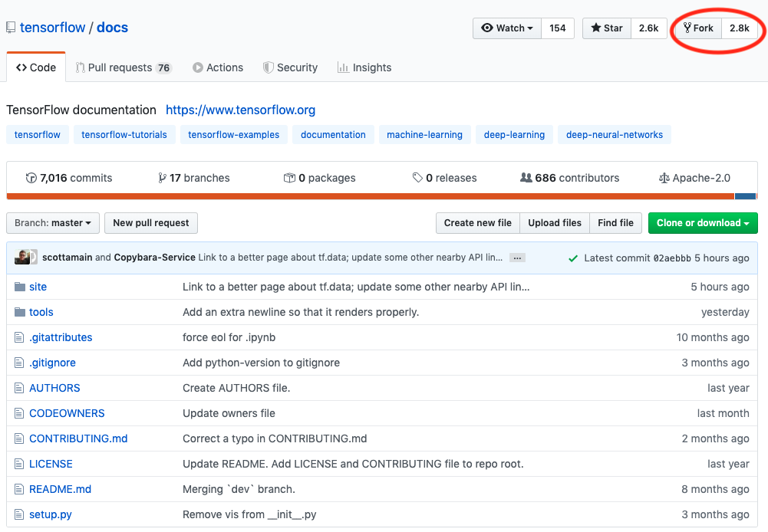Star the repository
Image resolution: width=768 pixels, height=532 pixels.
coord(607,28)
